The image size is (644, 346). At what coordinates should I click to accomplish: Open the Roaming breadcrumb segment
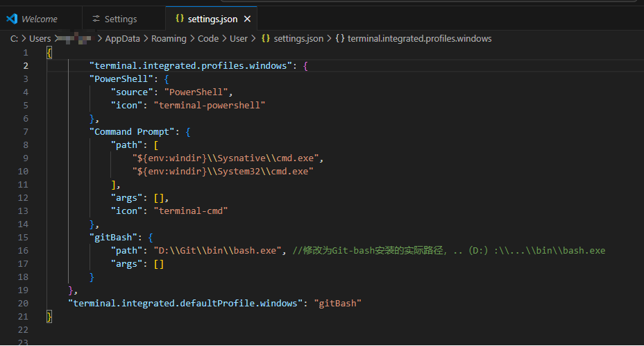click(169, 39)
